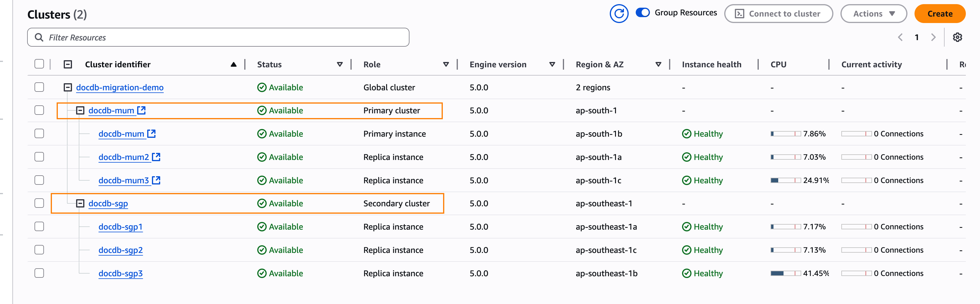Open the Status column filter menu
Image resolution: width=980 pixels, height=304 pixels.
coord(340,65)
